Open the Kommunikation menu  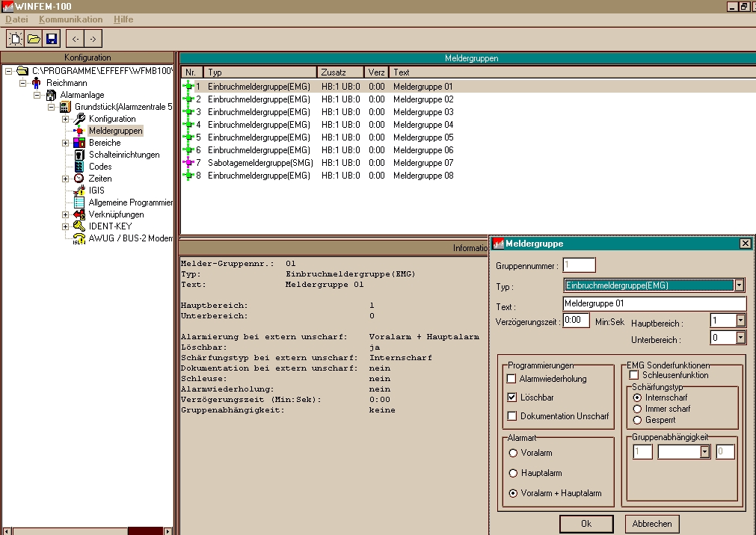click(71, 19)
